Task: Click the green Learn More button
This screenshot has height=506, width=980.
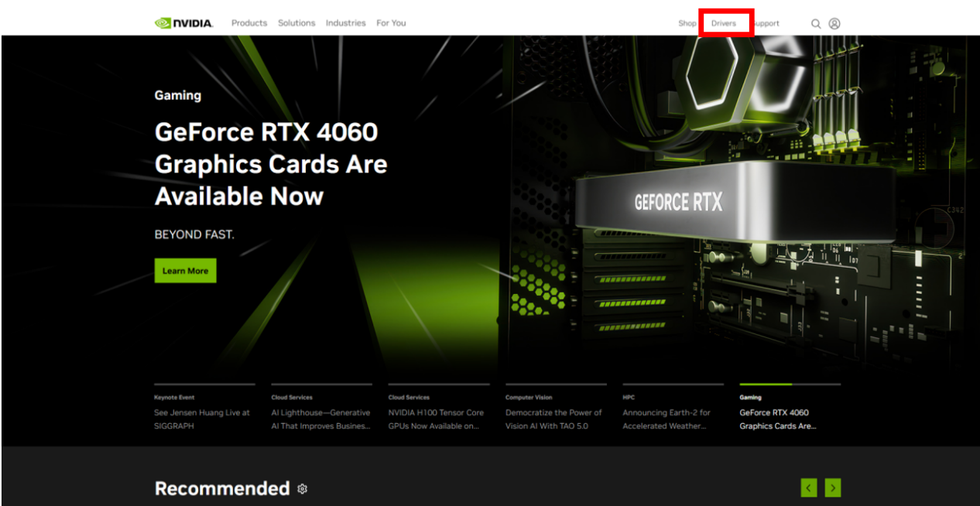Action: 186,271
